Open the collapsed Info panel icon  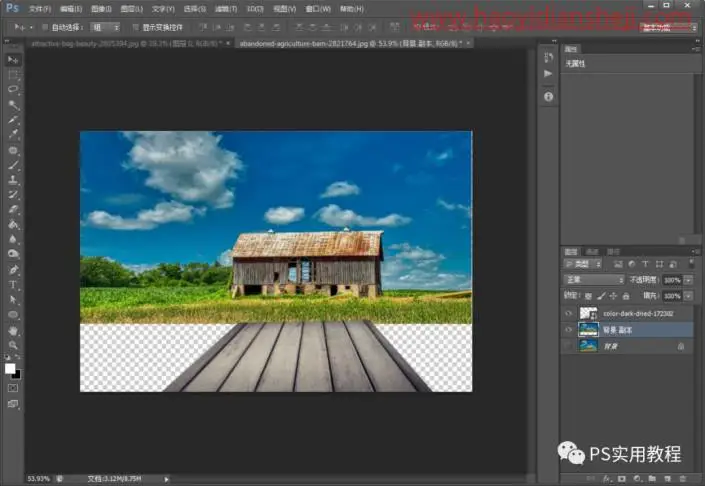coord(548,97)
